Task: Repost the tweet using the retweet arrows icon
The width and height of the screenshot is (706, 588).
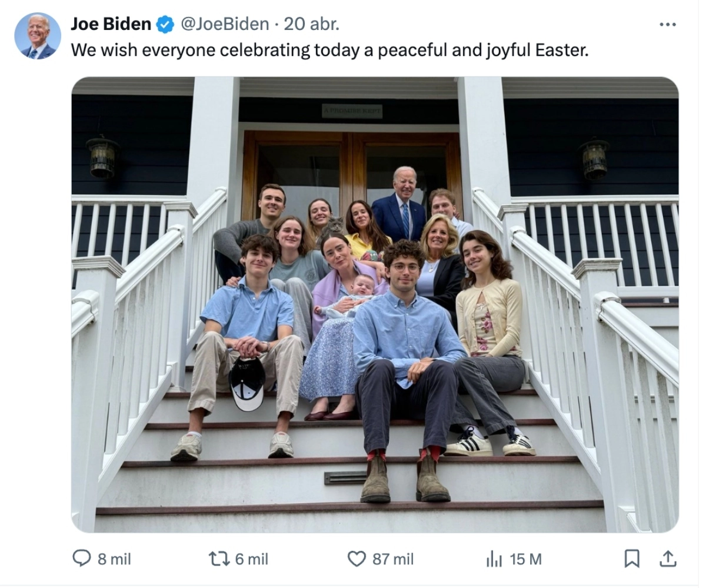Action: (x=219, y=559)
